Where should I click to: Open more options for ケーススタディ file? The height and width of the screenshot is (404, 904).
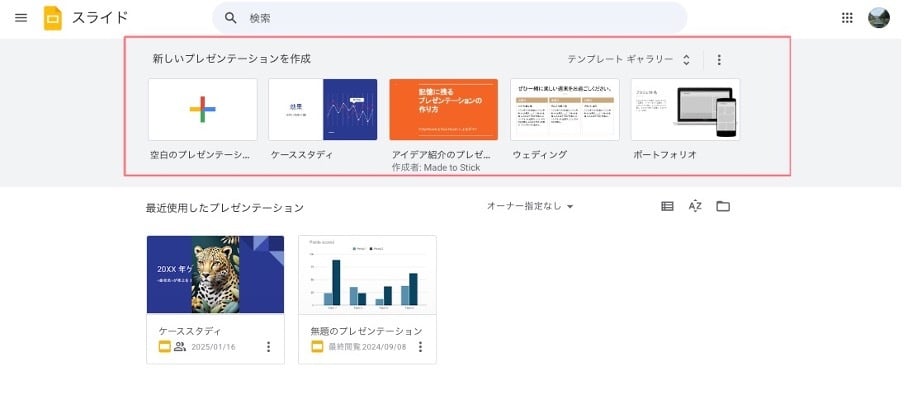click(x=268, y=347)
